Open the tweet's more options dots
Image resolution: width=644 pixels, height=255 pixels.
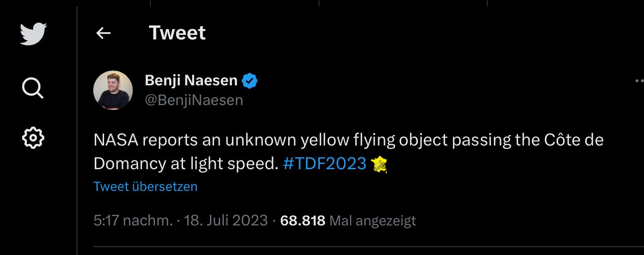[639, 81]
